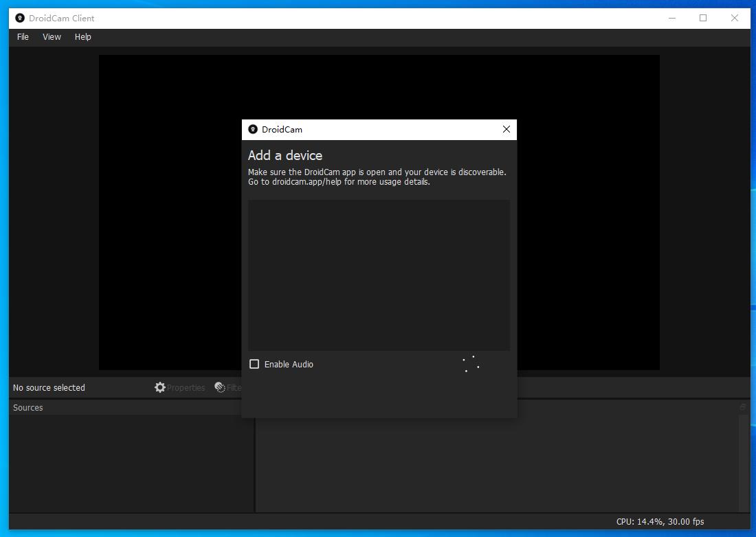Click the Filters icon beside Properties
756x537 pixels.
tap(220, 387)
